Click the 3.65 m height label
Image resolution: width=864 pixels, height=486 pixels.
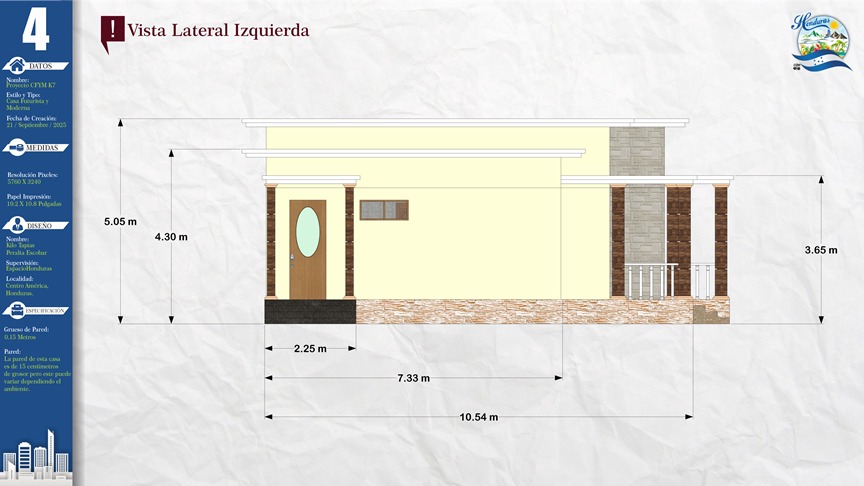tap(821, 250)
